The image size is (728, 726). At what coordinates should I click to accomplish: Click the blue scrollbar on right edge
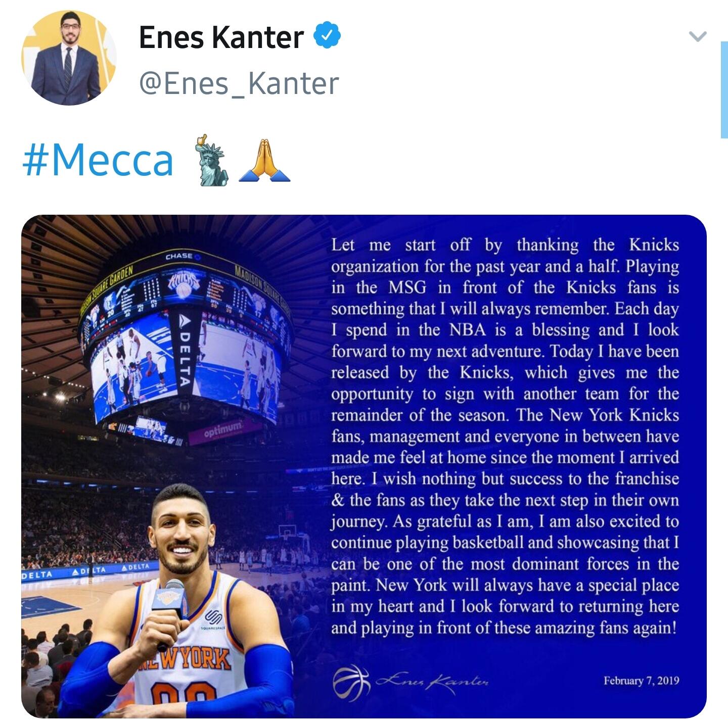(724, 89)
